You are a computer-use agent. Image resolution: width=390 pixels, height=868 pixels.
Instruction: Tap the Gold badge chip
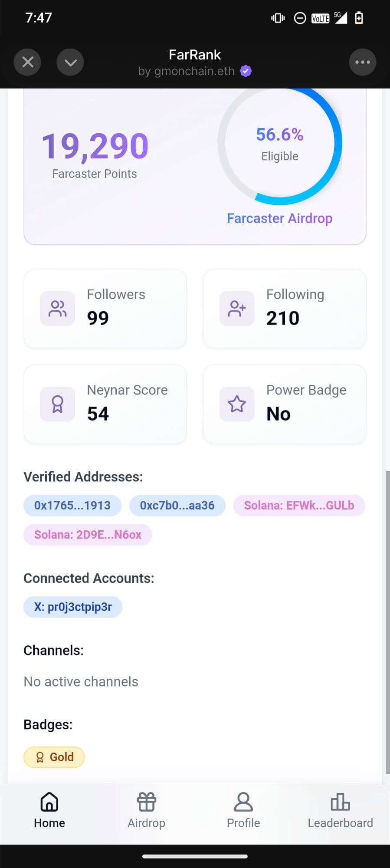(x=54, y=757)
